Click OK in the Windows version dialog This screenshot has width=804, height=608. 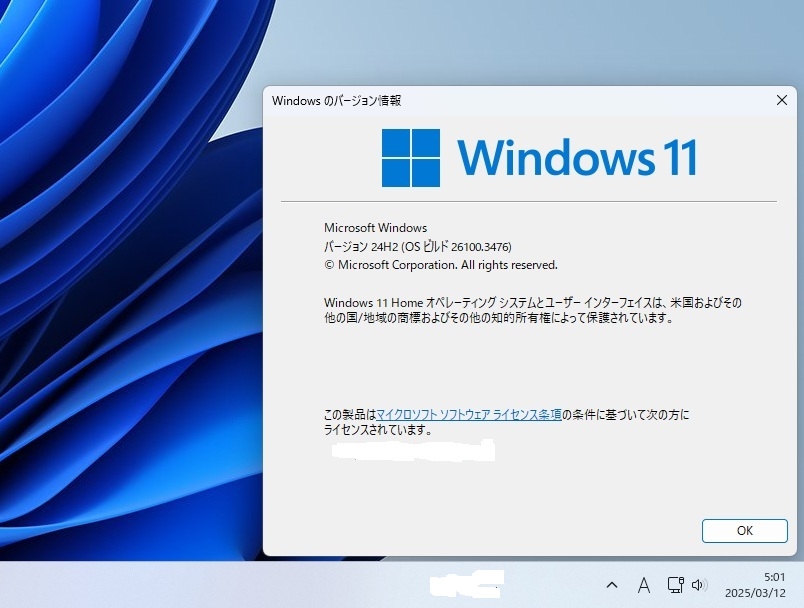[745, 531]
